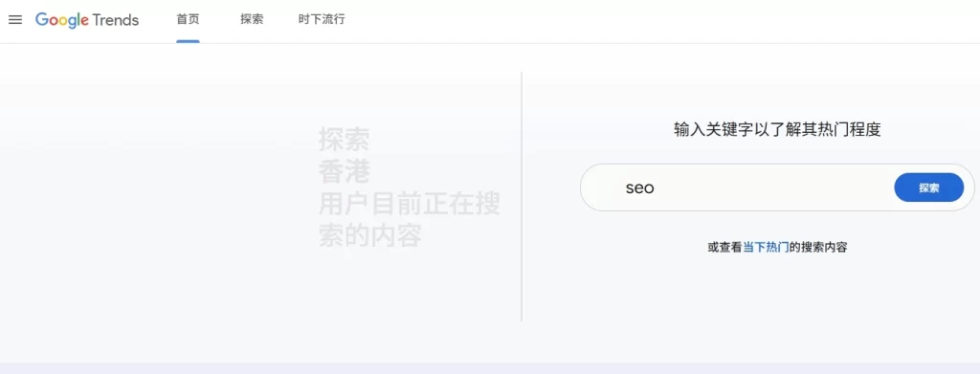980x374 pixels.
Task: Click the faded 探索 word above 香港
Action: [x=345, y=139]
